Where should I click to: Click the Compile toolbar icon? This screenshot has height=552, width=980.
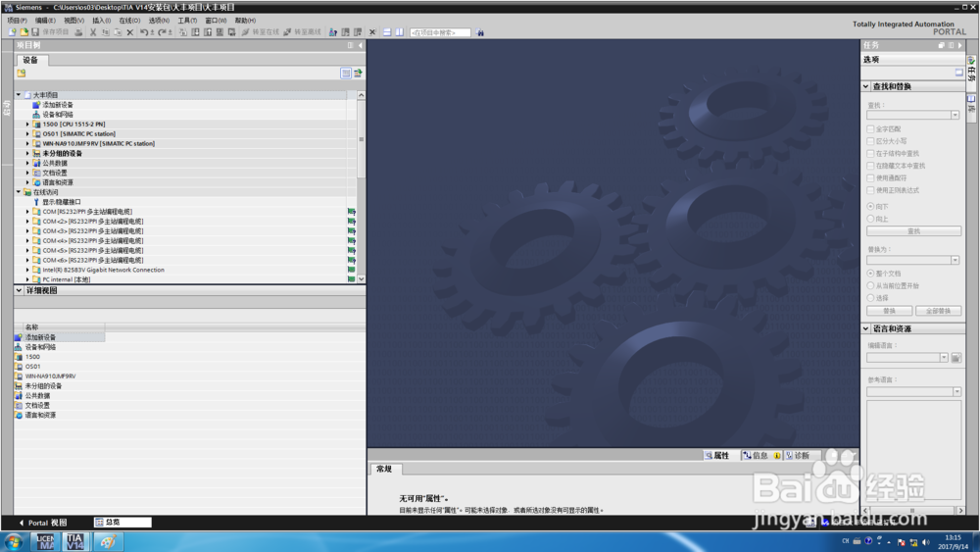[x=183, y=32]
